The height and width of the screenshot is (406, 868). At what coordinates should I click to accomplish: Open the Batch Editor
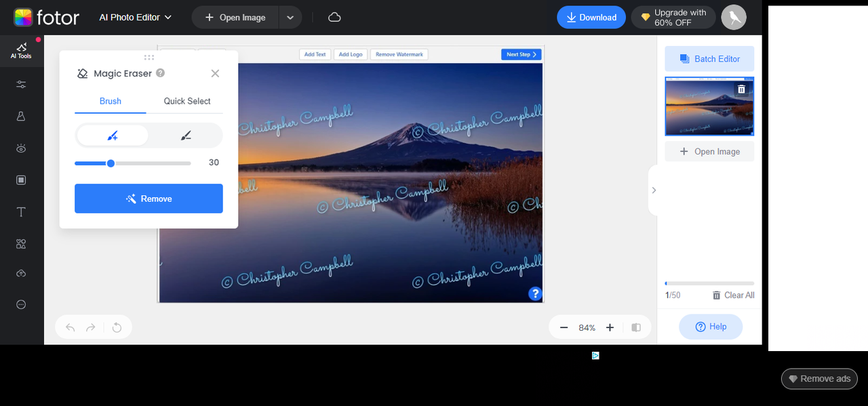click(709, 59)
